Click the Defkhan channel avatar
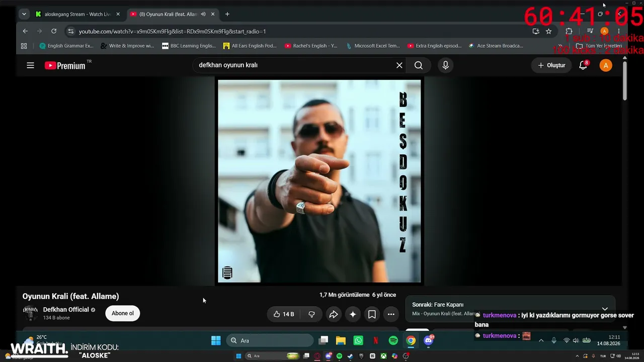The width and height of the screenshot is (644, 362). 31,313
